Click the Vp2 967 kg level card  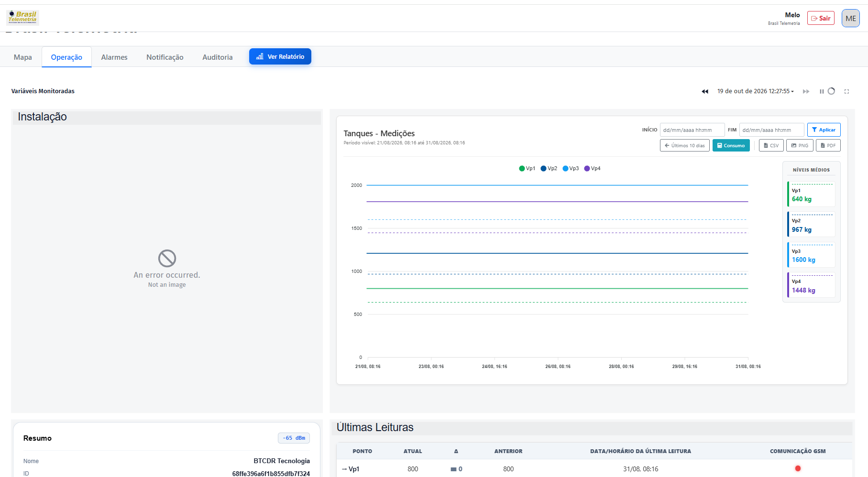coord(811,224)
